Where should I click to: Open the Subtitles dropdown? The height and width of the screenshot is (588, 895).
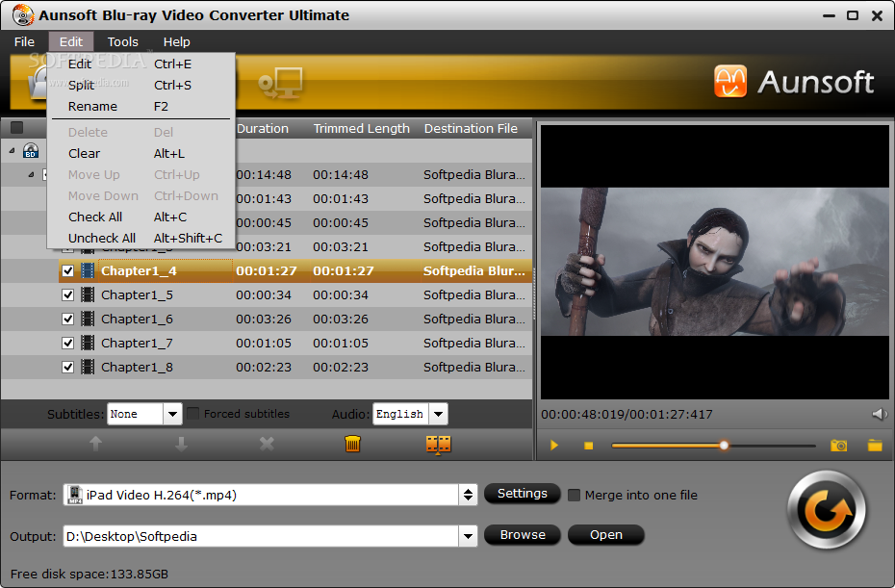[172, 414]
